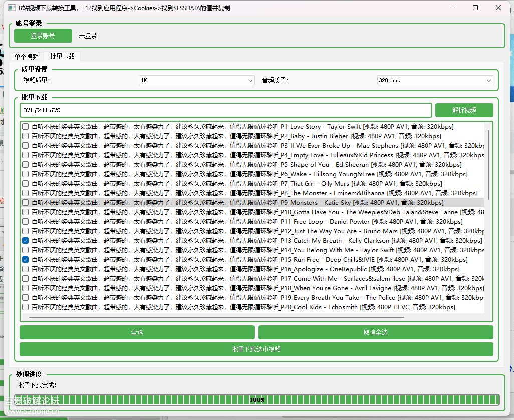Click the video list vertical scrollbar
The image size is (514, 420).
(488, 165)
